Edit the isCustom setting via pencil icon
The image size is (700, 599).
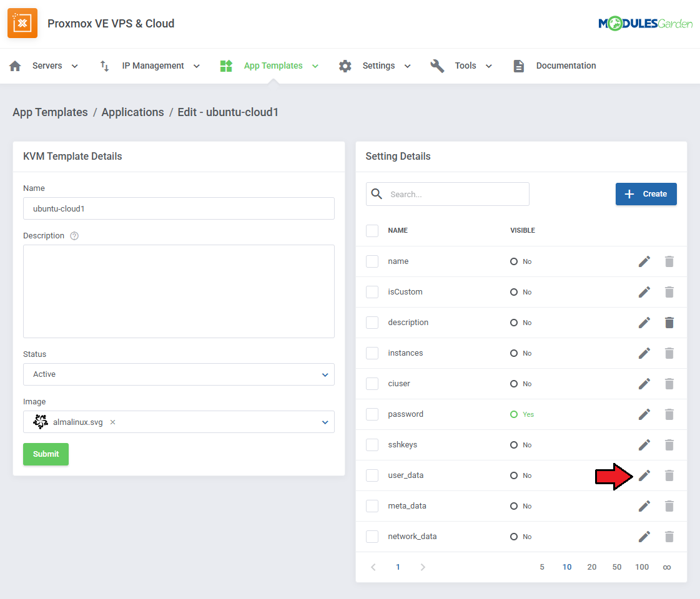point(644,292)
